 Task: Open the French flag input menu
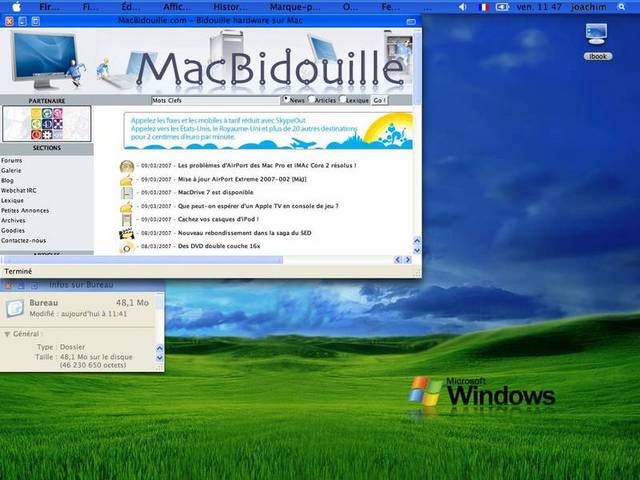click(x=484, y=7)
